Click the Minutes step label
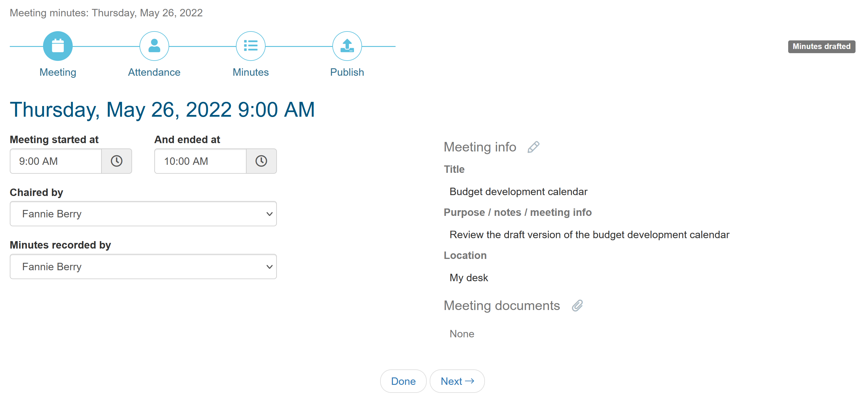Viewport: 868px width, 408px height. tap(250, 72)
